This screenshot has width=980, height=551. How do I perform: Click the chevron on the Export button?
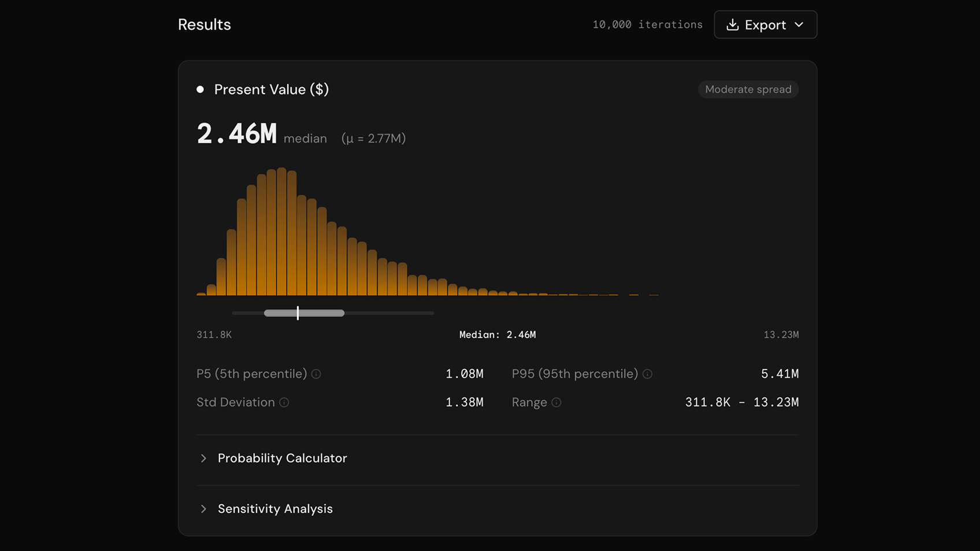click(800, 24)
